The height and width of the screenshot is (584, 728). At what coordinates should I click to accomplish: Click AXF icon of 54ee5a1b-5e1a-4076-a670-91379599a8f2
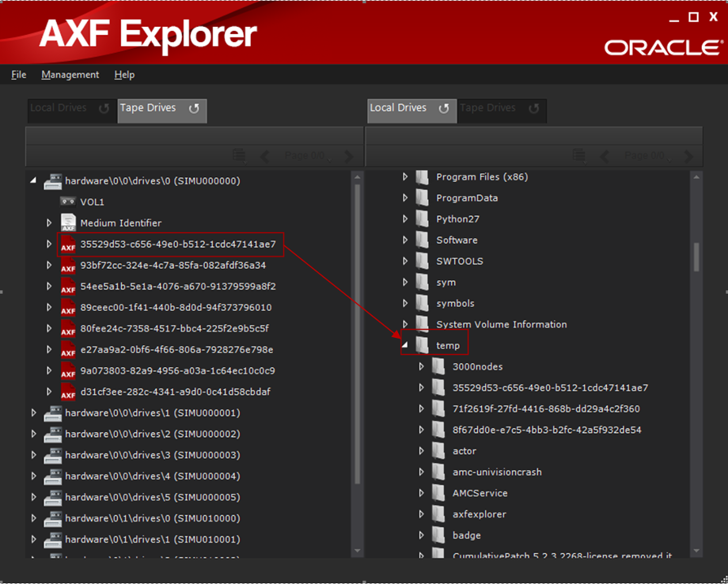pyautogui.click(x=68, y=286)
